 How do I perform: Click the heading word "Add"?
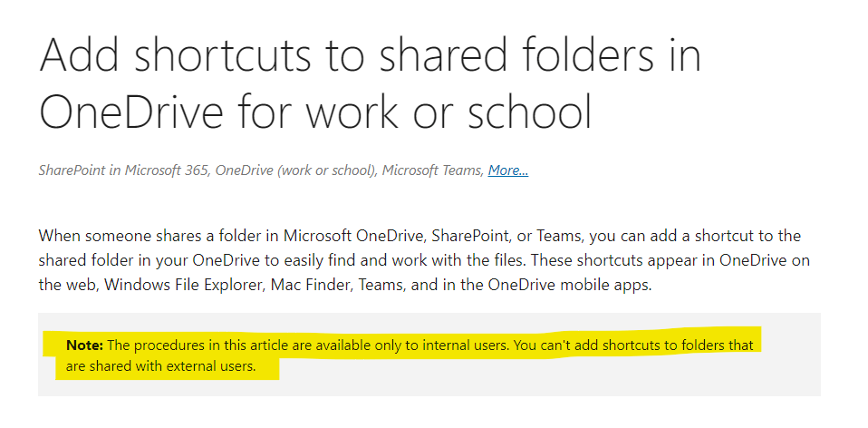81,54
